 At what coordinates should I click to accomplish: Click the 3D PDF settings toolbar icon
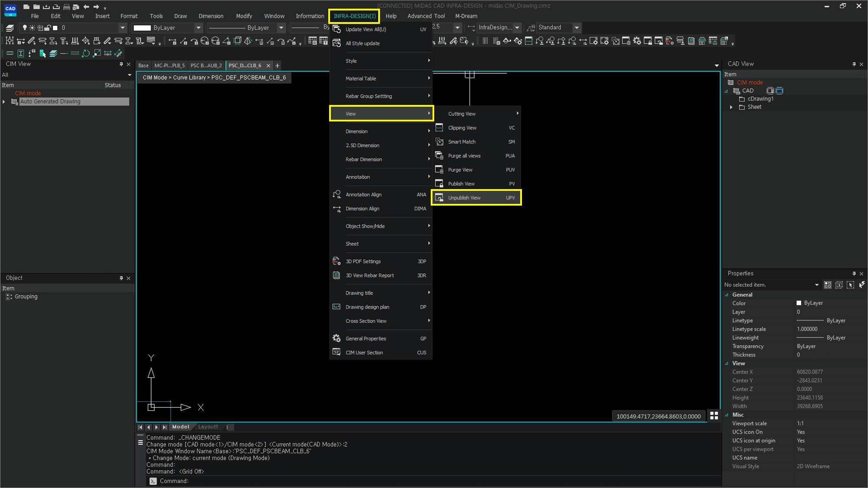670,41
